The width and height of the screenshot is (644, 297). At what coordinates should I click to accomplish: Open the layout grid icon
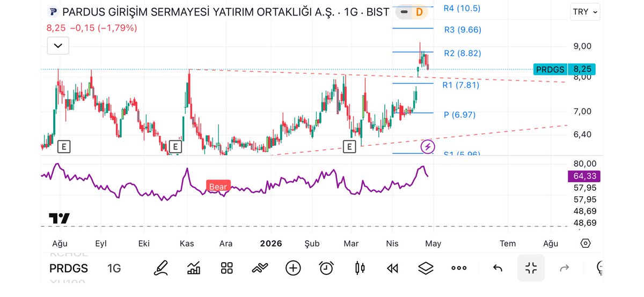[x=226, y=268]
